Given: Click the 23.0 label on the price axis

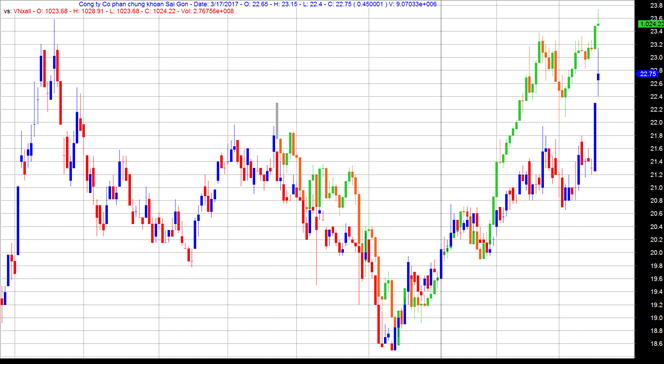Looking at the screenshot, I should (x=657, y=58).
